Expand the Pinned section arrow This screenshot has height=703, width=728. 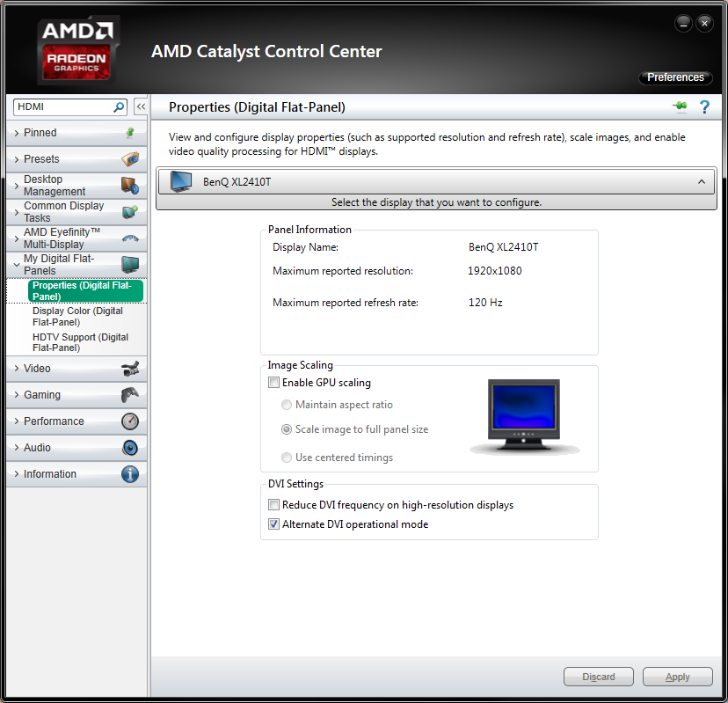17,134
